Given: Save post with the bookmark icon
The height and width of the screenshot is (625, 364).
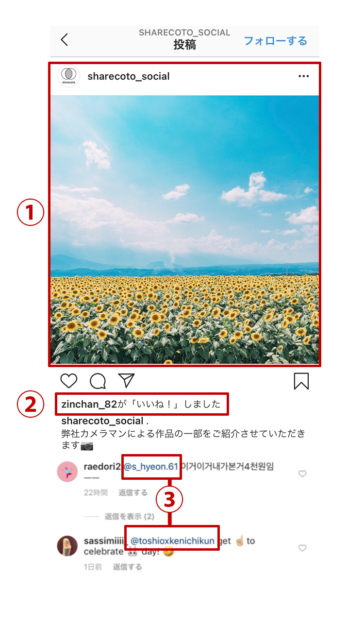Looking at the screenshot, I should [x=301, y=381].
